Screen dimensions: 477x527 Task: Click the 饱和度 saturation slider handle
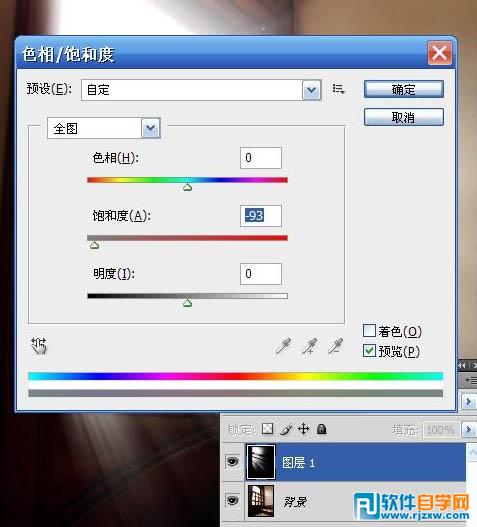95,245
